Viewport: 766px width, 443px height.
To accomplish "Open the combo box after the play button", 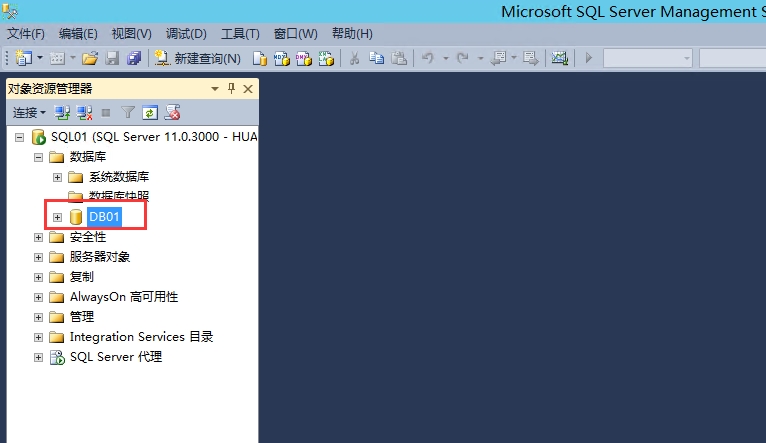I will 648,58.
